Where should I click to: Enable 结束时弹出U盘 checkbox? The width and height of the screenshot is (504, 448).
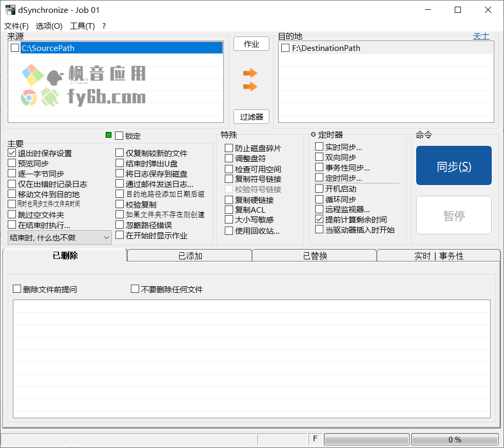point(120,163)
